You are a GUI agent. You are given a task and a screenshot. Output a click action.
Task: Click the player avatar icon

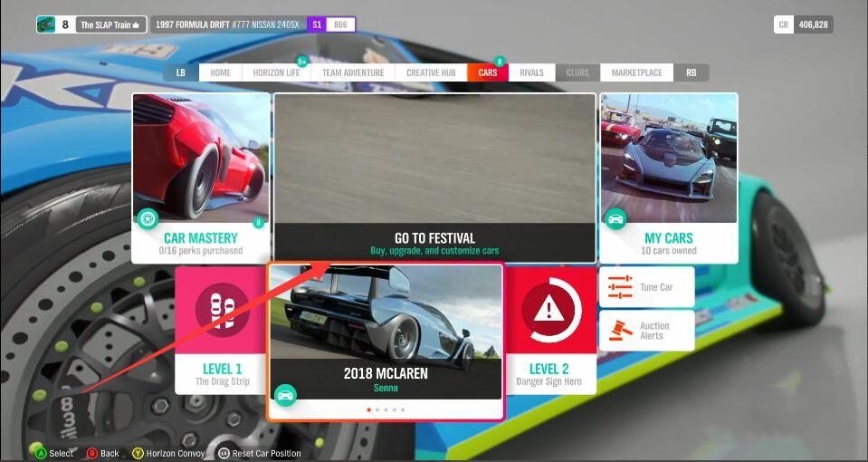[46, 24]
